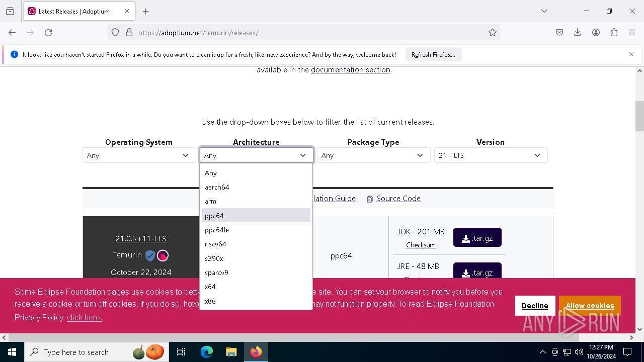Open File Explorer from taskbar
Image resolution: width=644 pixels, height=362 pixels.
click(x=231, y=352)
